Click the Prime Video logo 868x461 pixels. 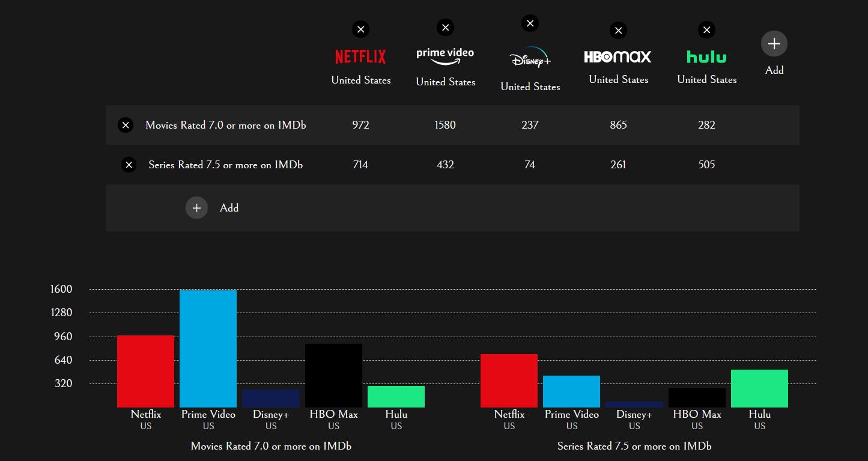point(445,56)
